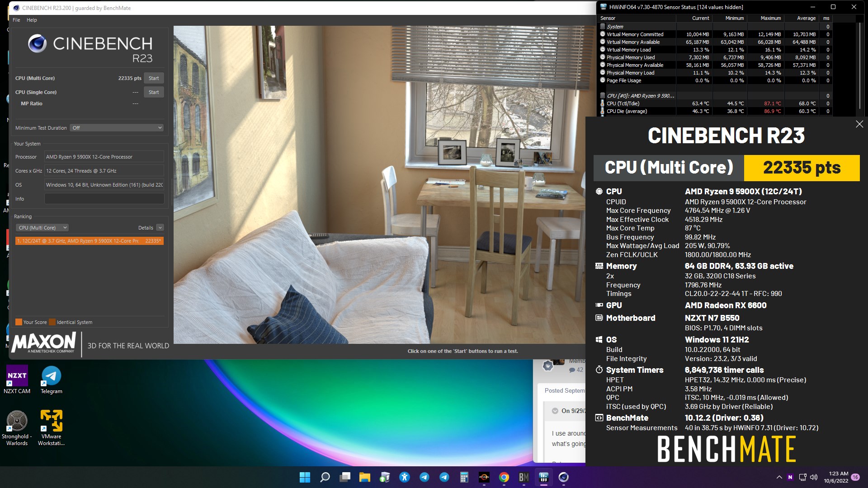
Task: Click the Memory icon in BenchMate
Action: click(x=599, y=266)
